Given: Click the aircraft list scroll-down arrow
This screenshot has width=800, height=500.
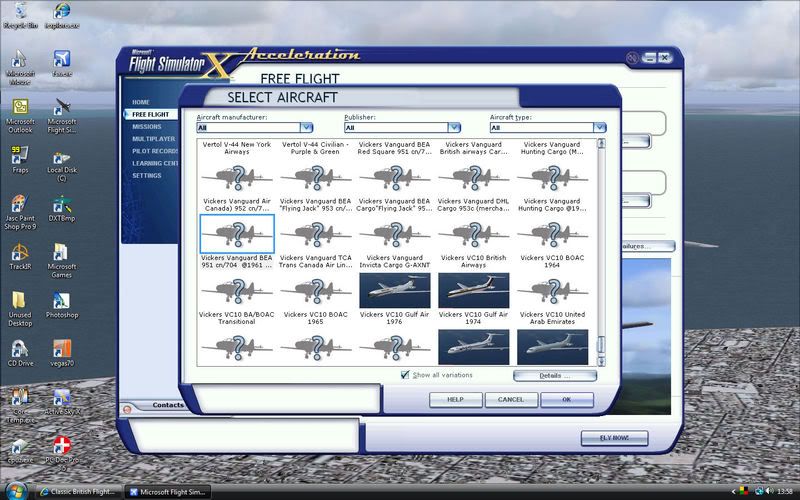Looking at the screenshot, I should coord(601,361).
